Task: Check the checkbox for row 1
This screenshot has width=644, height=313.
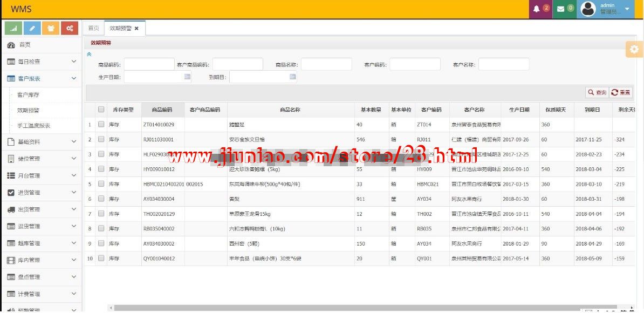Action: [101, 124]
